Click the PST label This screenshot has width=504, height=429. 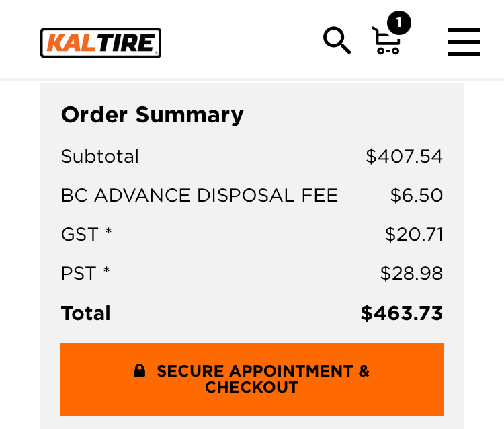77,274
